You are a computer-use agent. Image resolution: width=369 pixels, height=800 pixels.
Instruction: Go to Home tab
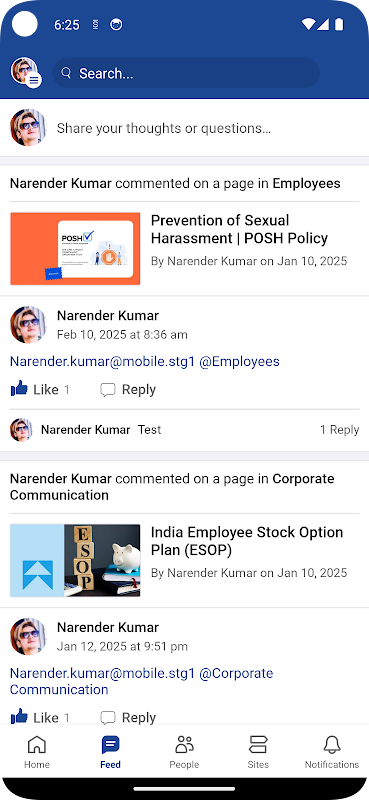coord(37,752)
